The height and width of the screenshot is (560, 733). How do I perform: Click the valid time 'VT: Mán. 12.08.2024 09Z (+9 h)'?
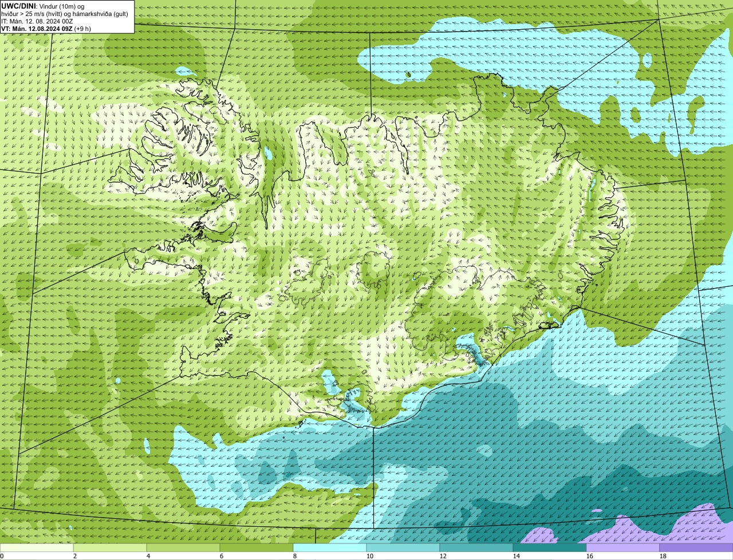[46, 28]
